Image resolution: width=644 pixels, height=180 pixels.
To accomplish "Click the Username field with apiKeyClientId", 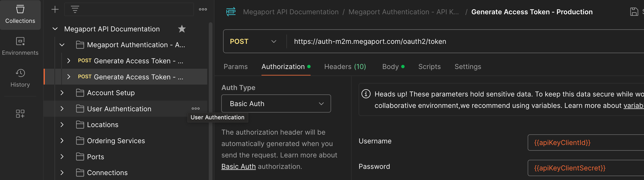I will 586,142.
